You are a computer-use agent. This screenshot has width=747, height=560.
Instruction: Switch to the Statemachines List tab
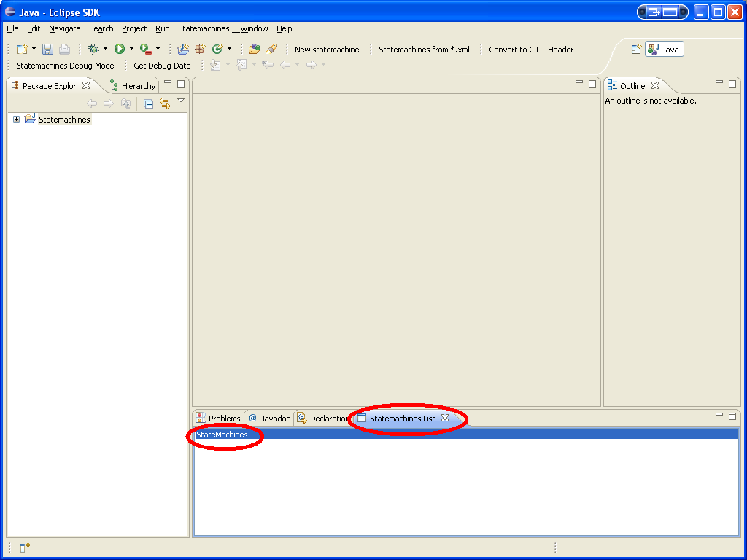tap(397, 418)
